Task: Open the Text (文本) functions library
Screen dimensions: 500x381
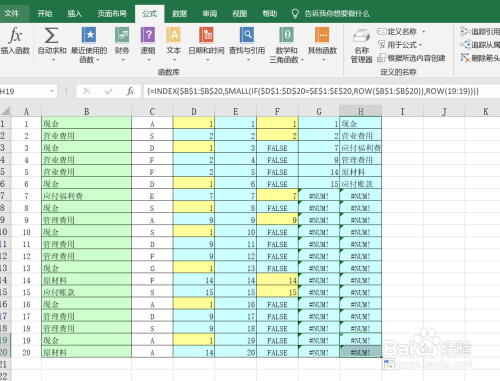Action: coord(174,44)
